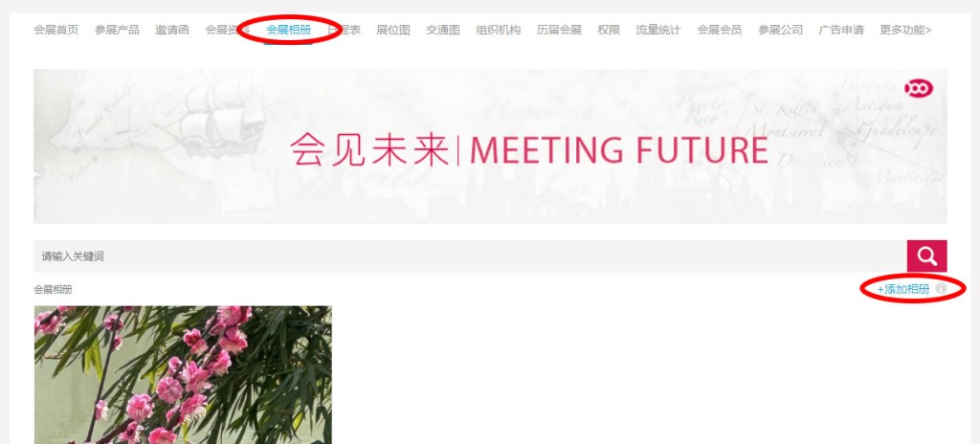Image resolution: width=980 pixels, height=444 pixels.
Task: Open the 交通图 tab
Action: [x=443, y=30]
